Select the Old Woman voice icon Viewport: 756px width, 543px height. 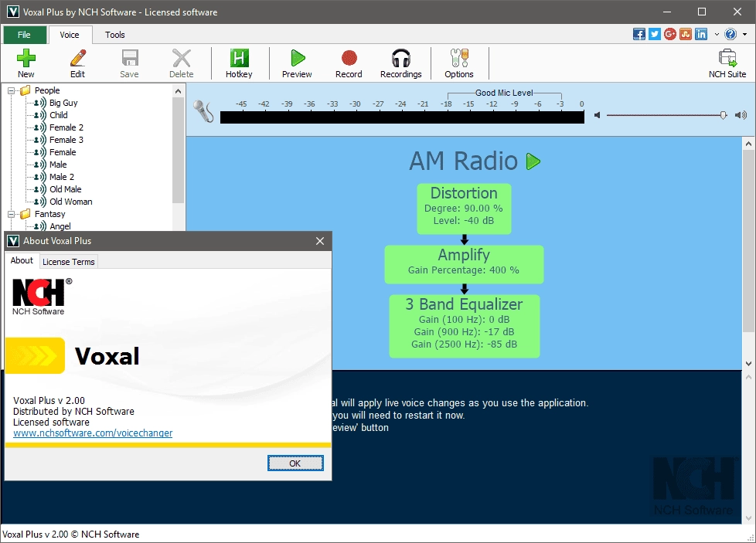pyautogui.click(x=40, y=202)
